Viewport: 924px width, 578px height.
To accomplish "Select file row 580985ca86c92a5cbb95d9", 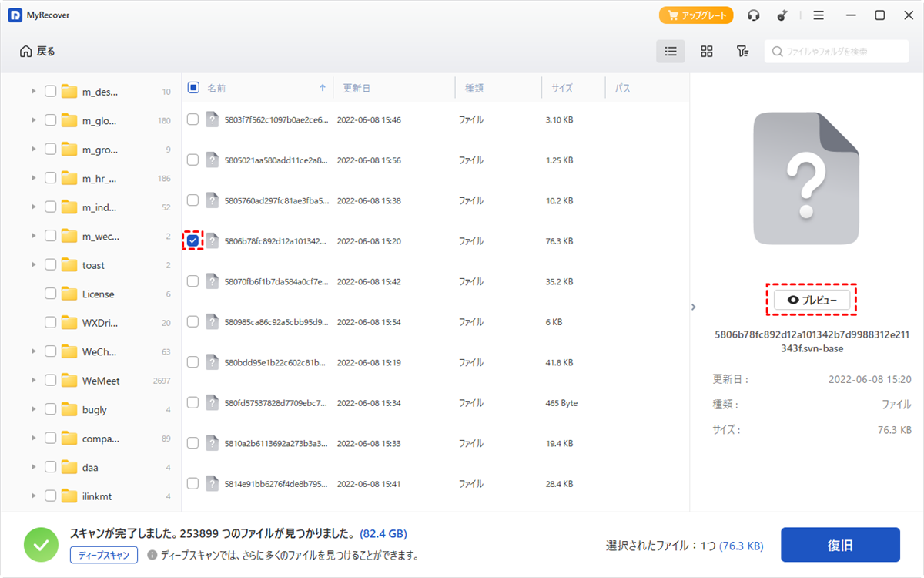I will tap(436, 322).
